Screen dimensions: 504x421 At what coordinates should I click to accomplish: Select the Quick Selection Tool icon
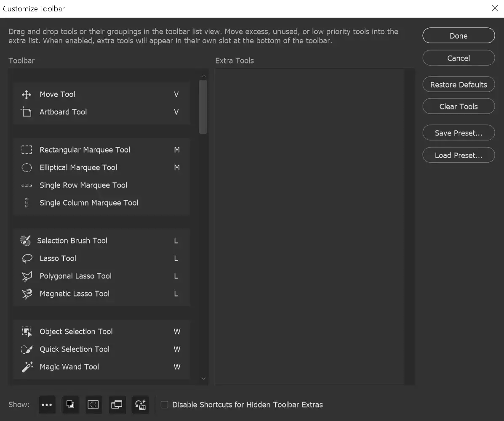click(x=27, y=349)
